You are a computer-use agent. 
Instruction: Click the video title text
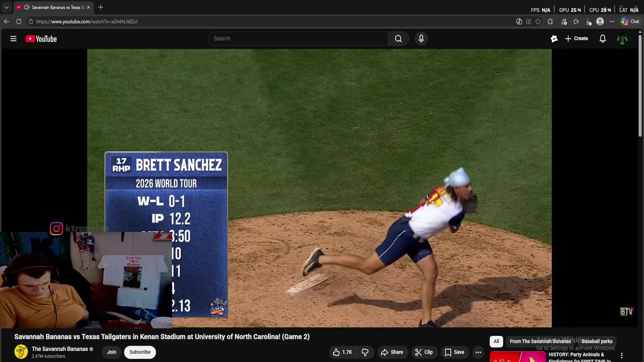click(x=162, y=337)
